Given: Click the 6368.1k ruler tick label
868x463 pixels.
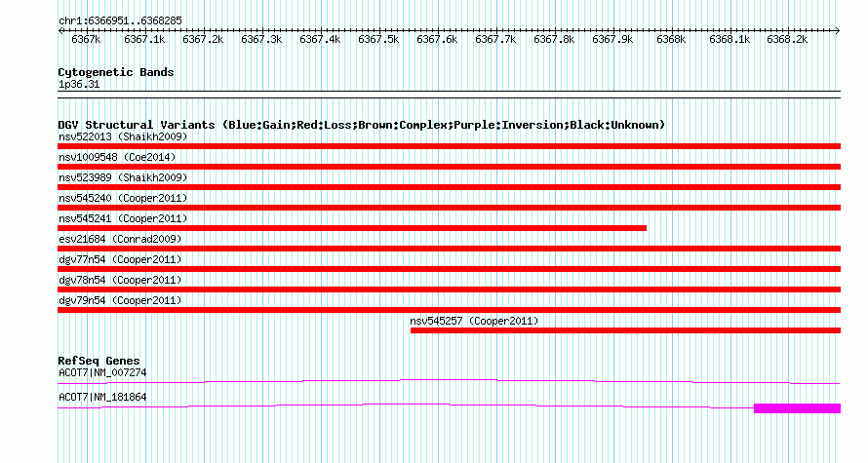Looking at the screenshot, I should (730, 39).
